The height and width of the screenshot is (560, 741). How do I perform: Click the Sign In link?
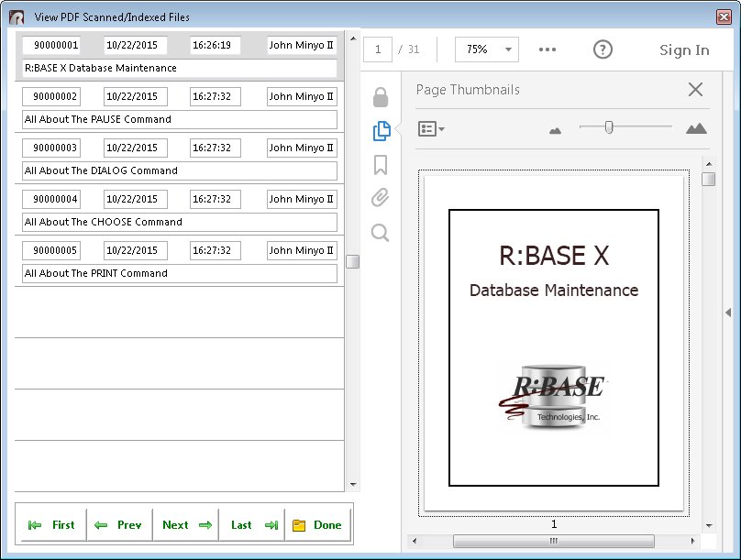pyautogui.click(x=684, y=50)
